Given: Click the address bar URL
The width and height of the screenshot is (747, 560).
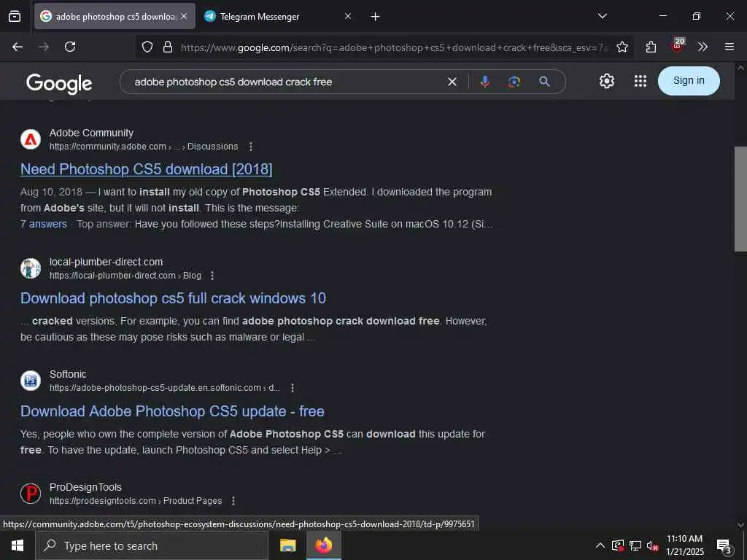Looking at the screenshot, I should pos(395,47).
